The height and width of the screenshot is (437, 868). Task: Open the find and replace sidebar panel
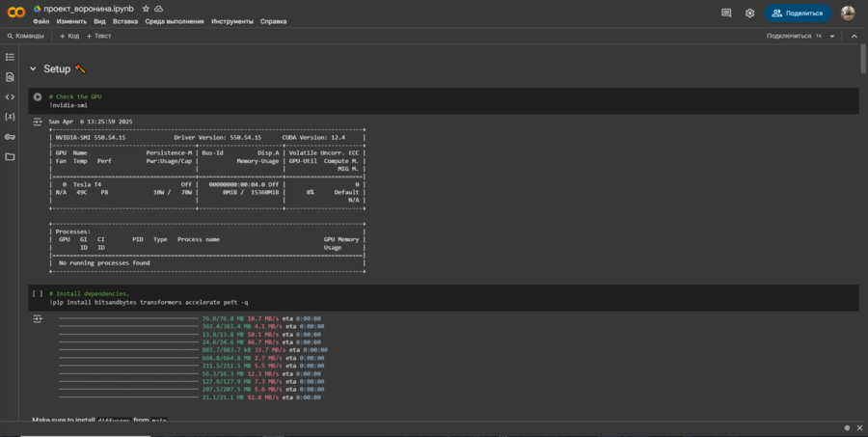[10, 76]
